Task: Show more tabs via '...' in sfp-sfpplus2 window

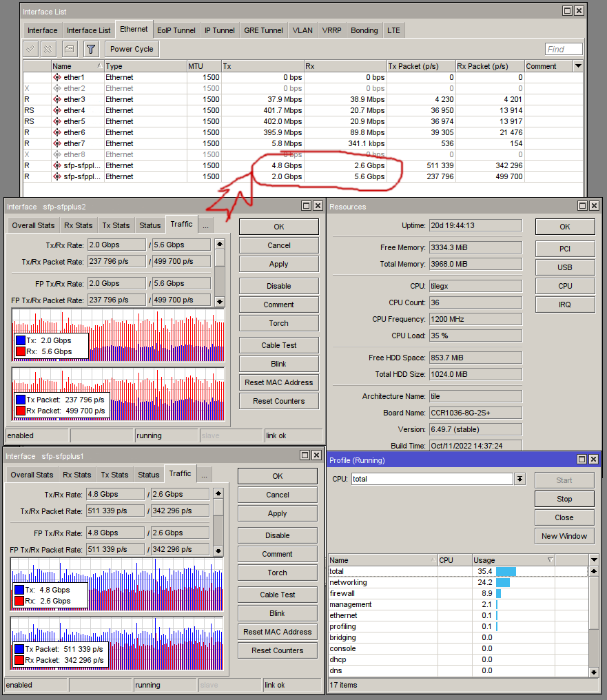Action: [205, 225]
